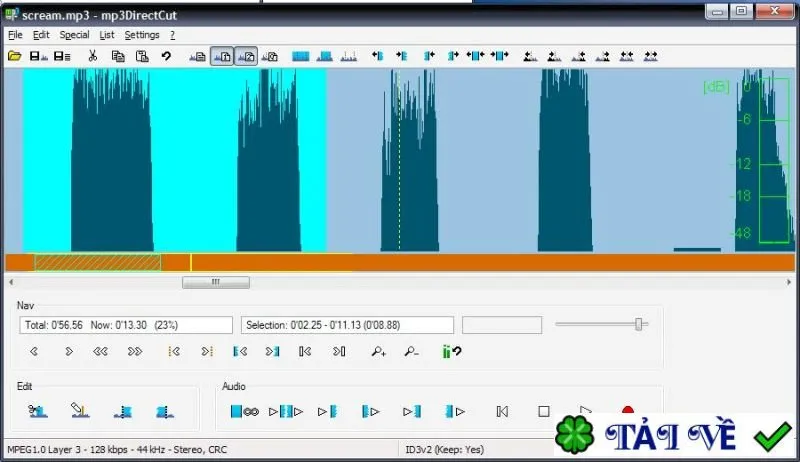
Task: Open the Special menu
Action: [x=74, y=35]
